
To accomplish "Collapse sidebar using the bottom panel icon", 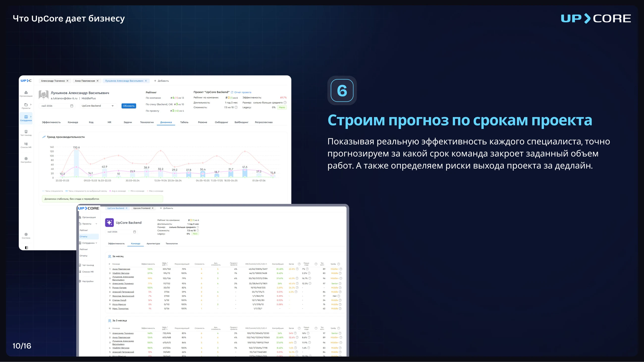I will 27,248.
